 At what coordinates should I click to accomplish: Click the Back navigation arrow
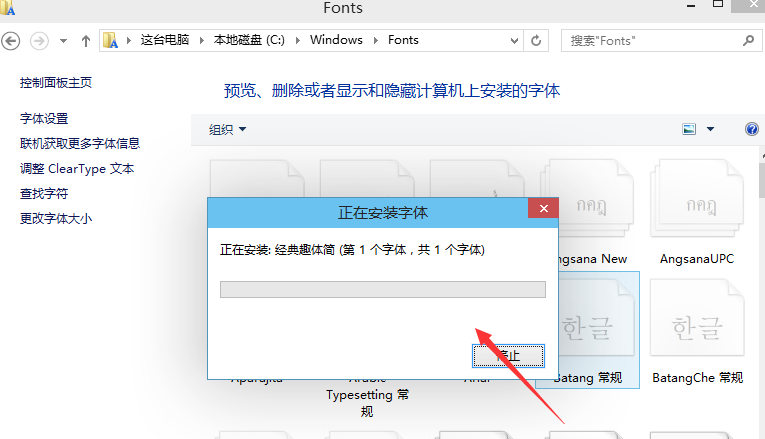click(x=12, y=41)
